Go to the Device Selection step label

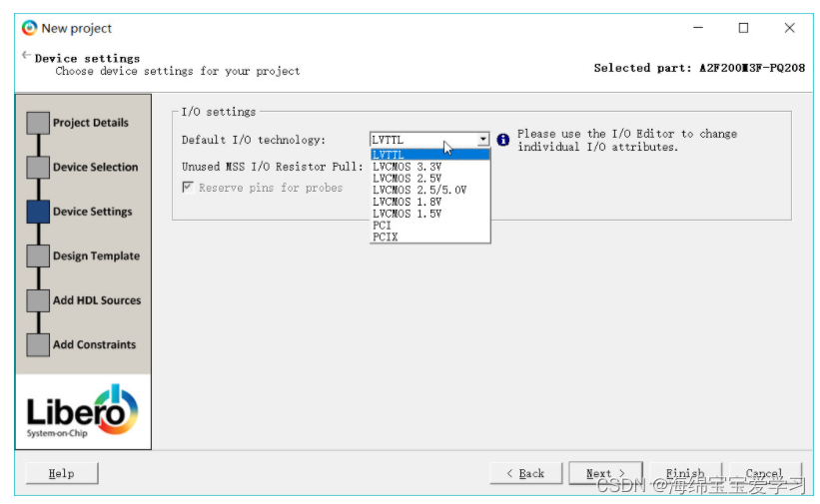point(96,168)
